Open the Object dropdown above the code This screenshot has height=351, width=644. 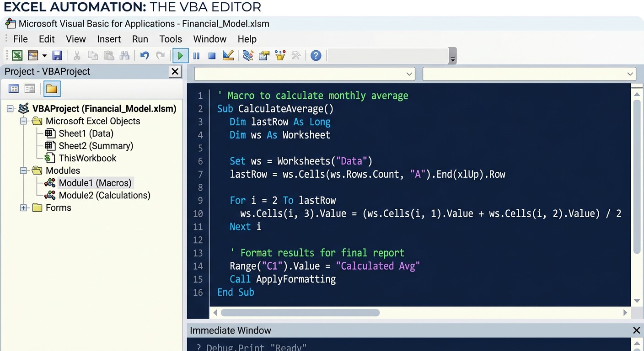tap(305, 74)
